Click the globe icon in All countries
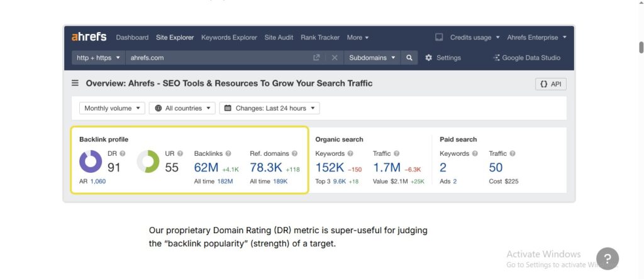644x279 pixels. (158, 108)
